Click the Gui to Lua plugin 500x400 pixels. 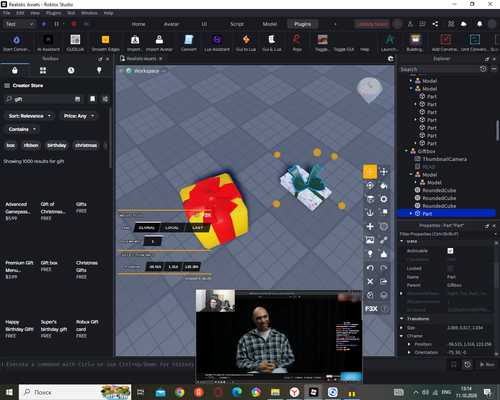coord(246,43)
